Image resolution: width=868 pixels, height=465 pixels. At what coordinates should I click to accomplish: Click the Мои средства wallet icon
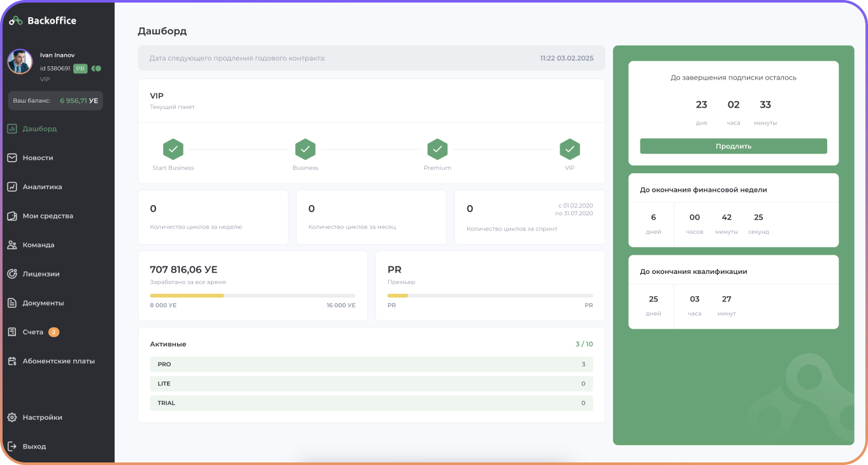pos(12,216)
